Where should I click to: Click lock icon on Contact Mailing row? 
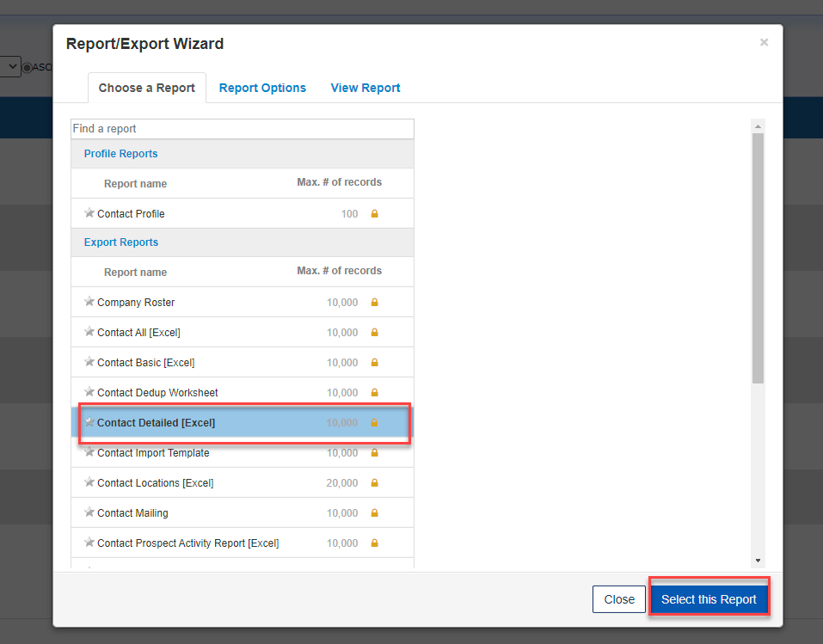(374, 513)
